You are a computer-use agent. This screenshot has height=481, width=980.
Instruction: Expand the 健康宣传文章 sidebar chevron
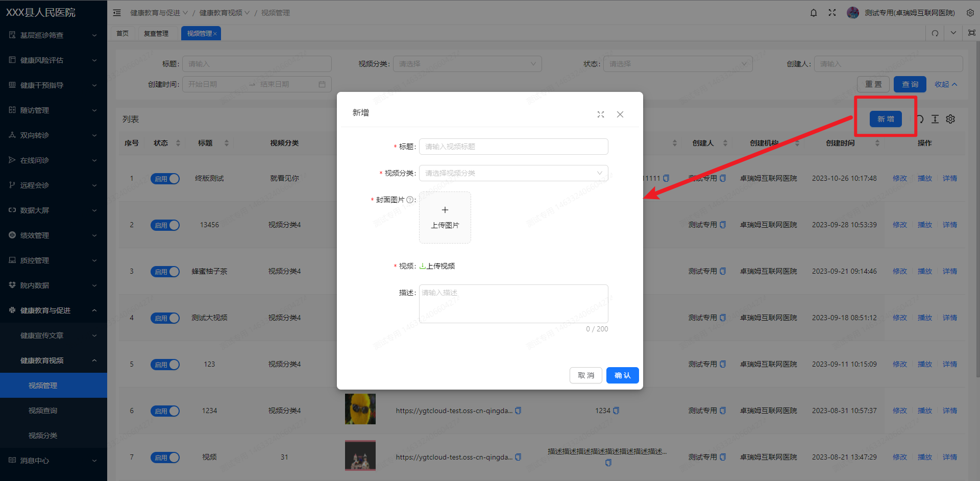coord(94,335)
